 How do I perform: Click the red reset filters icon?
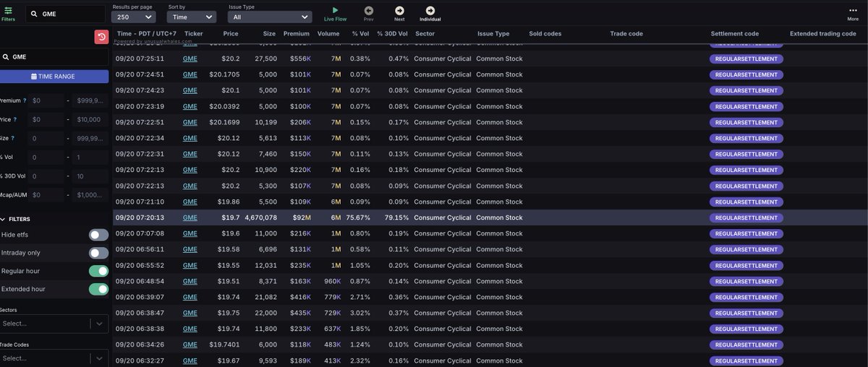tap(101, 37)
